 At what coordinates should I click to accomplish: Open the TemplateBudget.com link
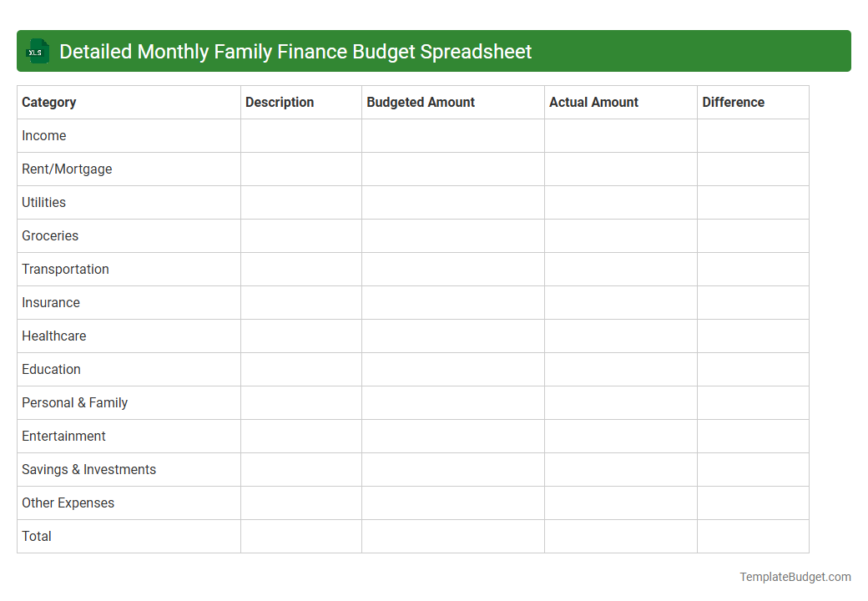pos(795,576)
